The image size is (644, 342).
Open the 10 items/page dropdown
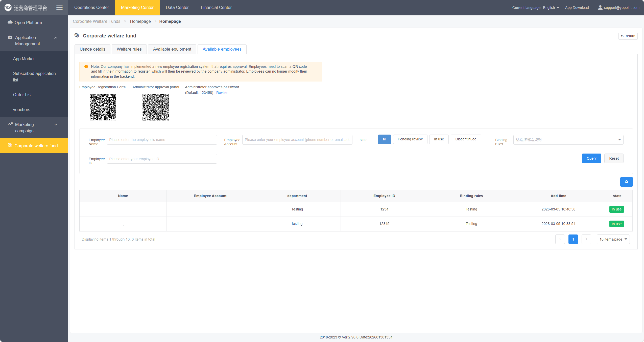pyautogui.click(x=613, y=239)
